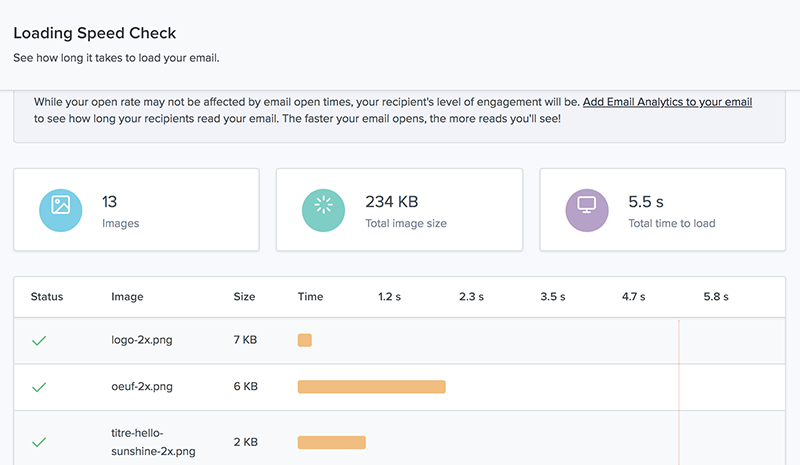Click the green checkmark for oeuf-2x.png
The width and height of the screenshot is (800, 465).
[x=39, y=386]
